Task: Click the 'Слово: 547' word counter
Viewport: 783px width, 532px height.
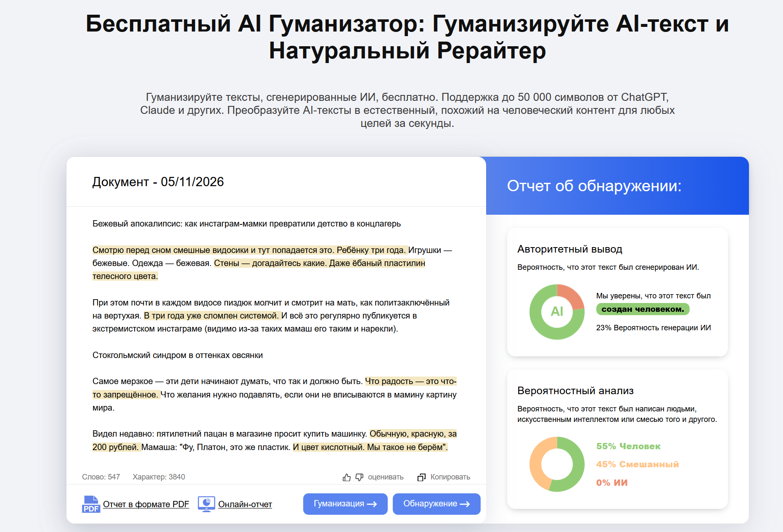Action: tap(101, 477)
